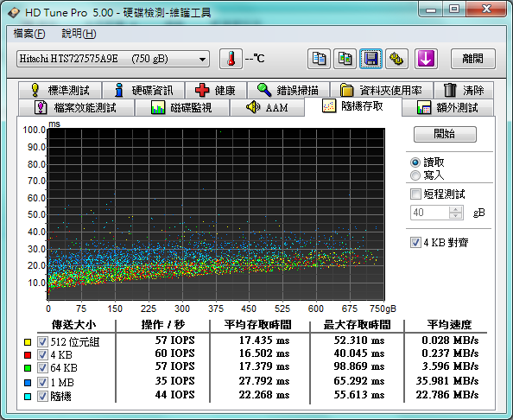This screenshot has height=420, width=513.
Task: Copy results to clipboard text icon
Action: point(319,59)
